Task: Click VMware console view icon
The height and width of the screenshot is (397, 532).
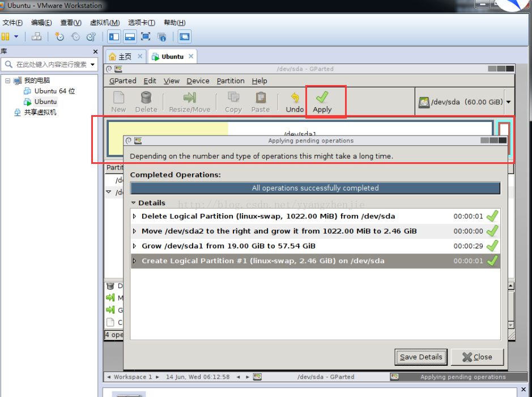Action: (x=185, y=36)
